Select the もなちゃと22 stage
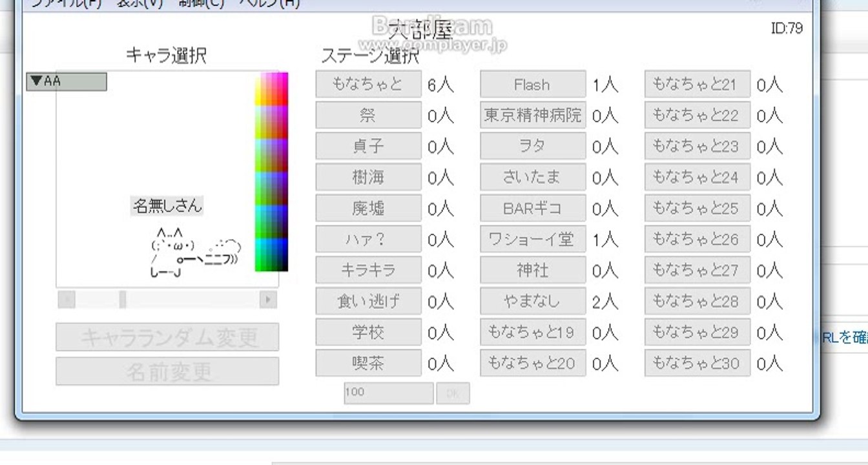868x465 pixels. pos(697,115)
